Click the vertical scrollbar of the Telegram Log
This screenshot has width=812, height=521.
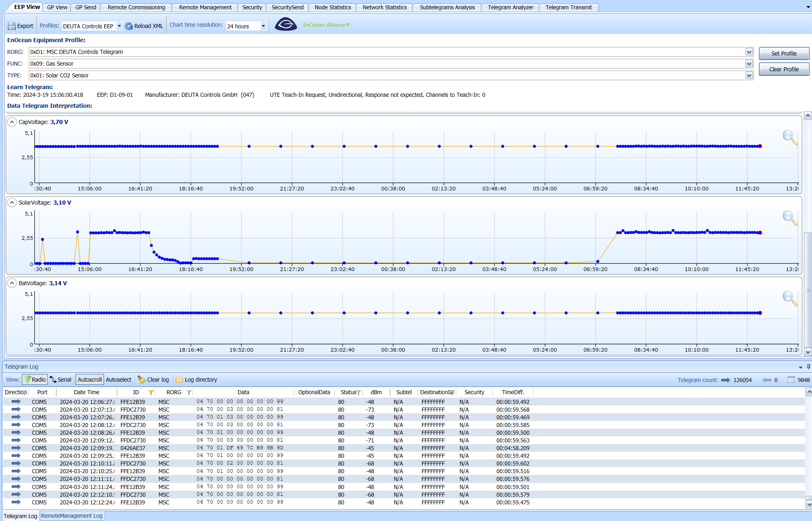point(809,446)
